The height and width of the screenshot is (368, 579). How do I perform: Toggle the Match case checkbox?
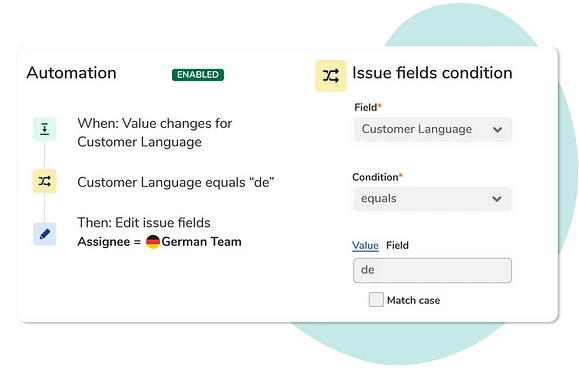376,299
